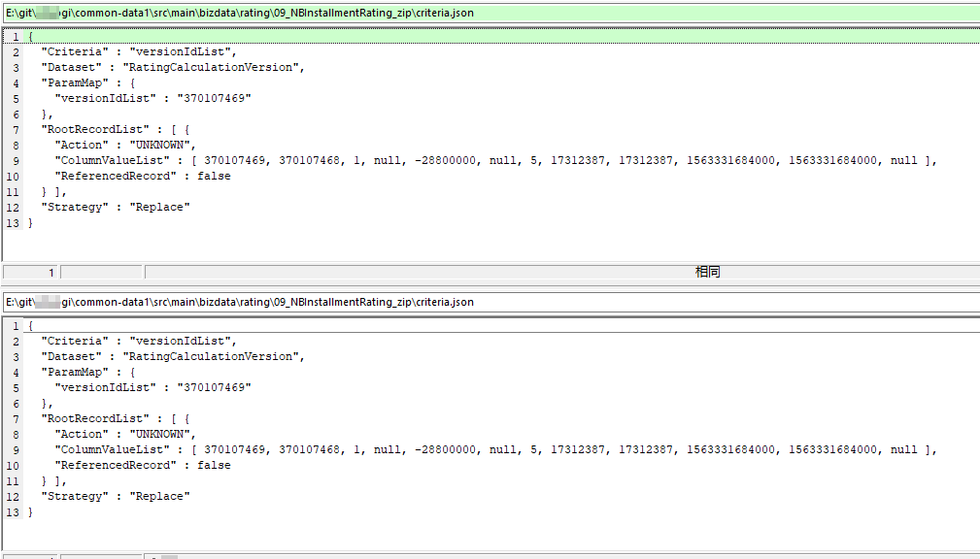Click line number 7 in the top pane

point(13,129)
